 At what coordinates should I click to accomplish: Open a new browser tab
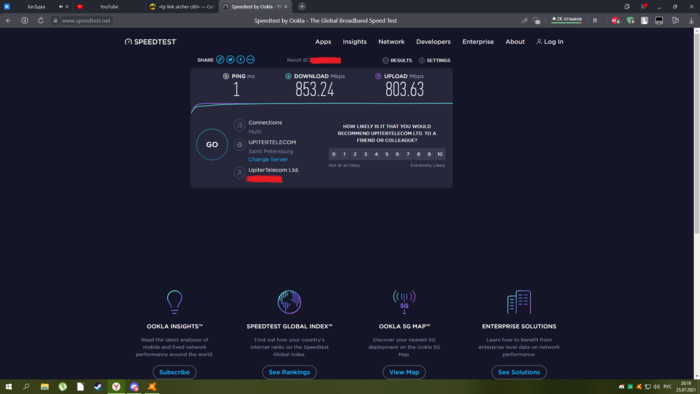pyautogui.click(x=302, y=6)
